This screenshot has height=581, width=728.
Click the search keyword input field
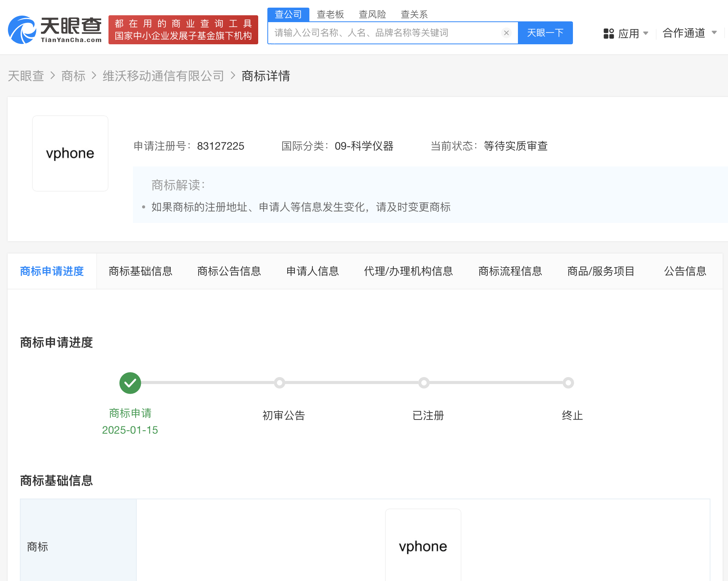[x=382, y=33]
